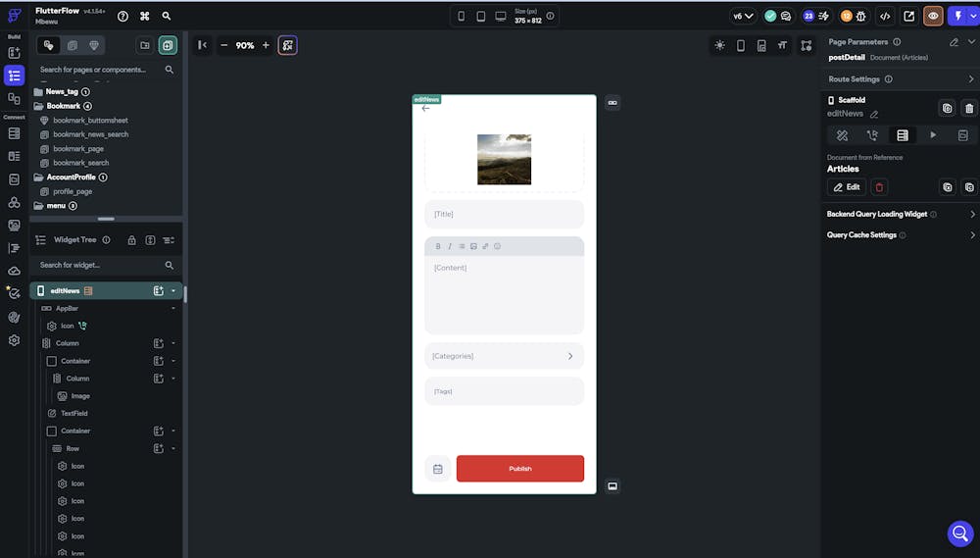
Task: Click the red Publish button on canvas
Action: pyautogui.click(x=520, y=469)
